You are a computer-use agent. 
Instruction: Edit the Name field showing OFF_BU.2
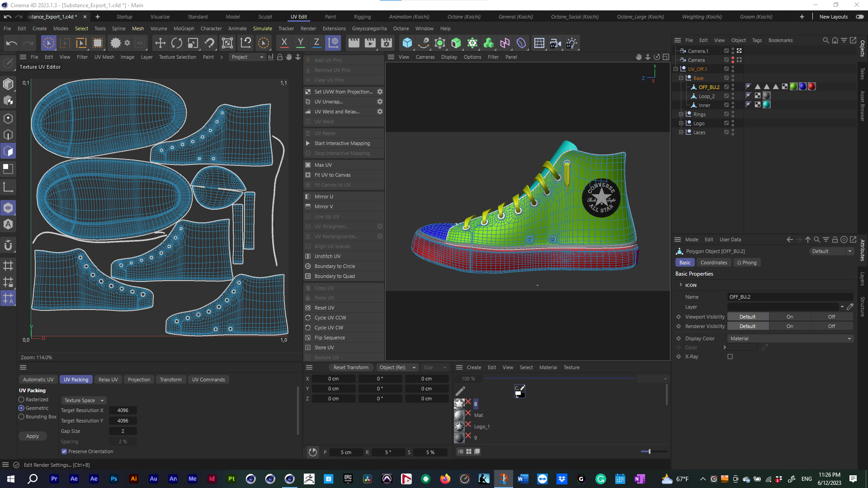789,297
